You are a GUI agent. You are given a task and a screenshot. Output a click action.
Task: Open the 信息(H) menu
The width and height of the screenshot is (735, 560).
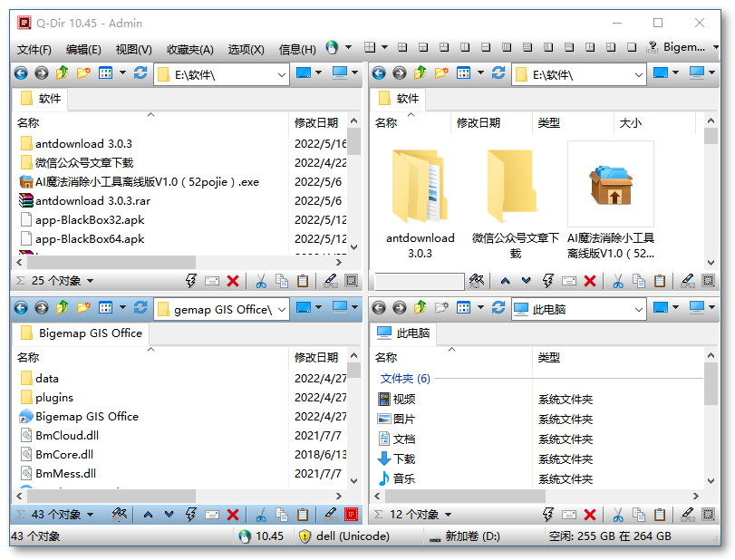tap(297, 49)
